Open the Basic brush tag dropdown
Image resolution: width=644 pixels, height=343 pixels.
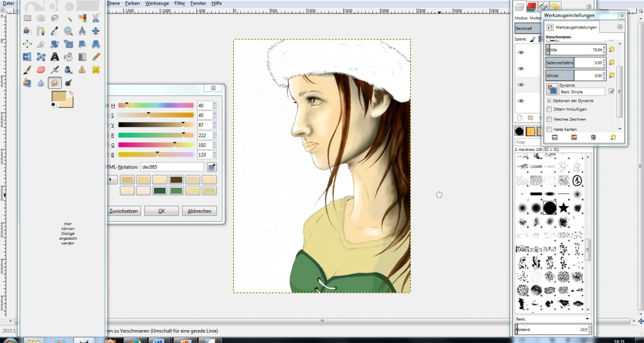click(x=553, y=318)
